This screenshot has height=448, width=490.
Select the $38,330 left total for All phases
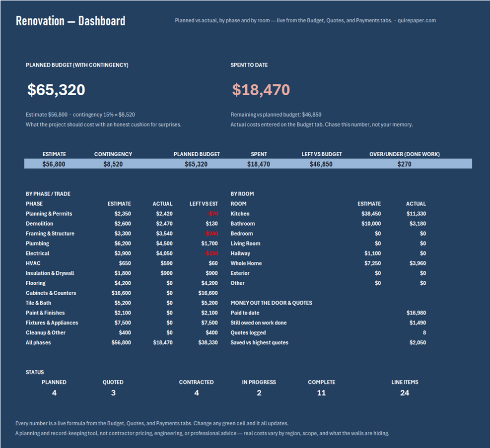tap(208, 343)
